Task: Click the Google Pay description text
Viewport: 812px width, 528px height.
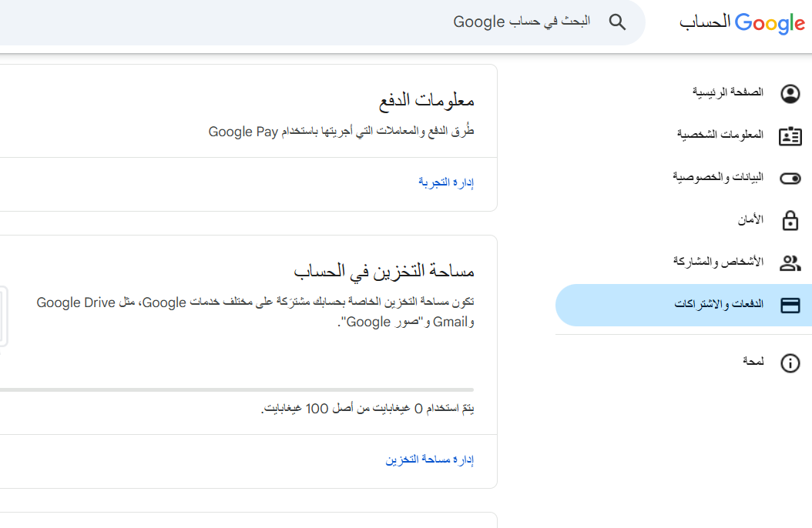Action: tap(341, 132)
